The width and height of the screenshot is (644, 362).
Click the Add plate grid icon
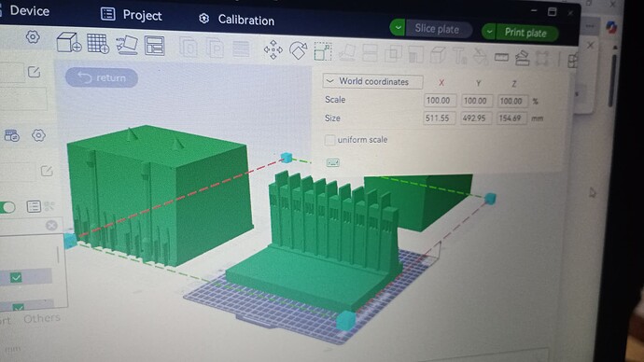click(x=98, y=44)
